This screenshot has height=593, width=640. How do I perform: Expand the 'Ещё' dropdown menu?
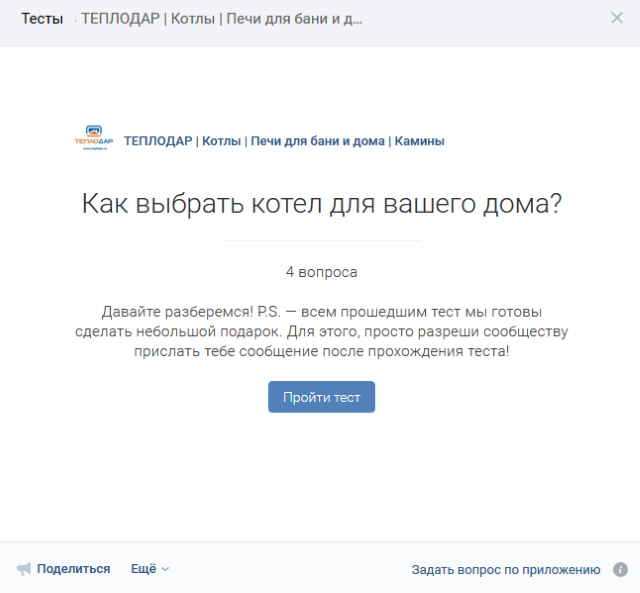click(x=149, y=569)
